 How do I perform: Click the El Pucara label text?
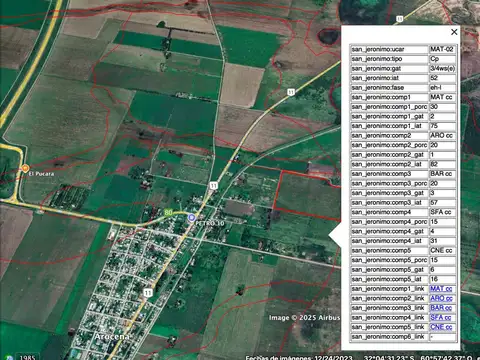41,174
